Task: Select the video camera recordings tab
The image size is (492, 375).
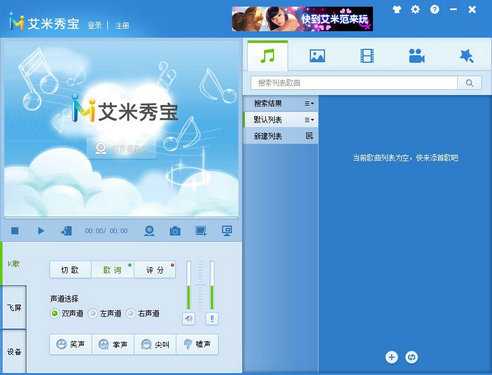Action: point(417,56)
